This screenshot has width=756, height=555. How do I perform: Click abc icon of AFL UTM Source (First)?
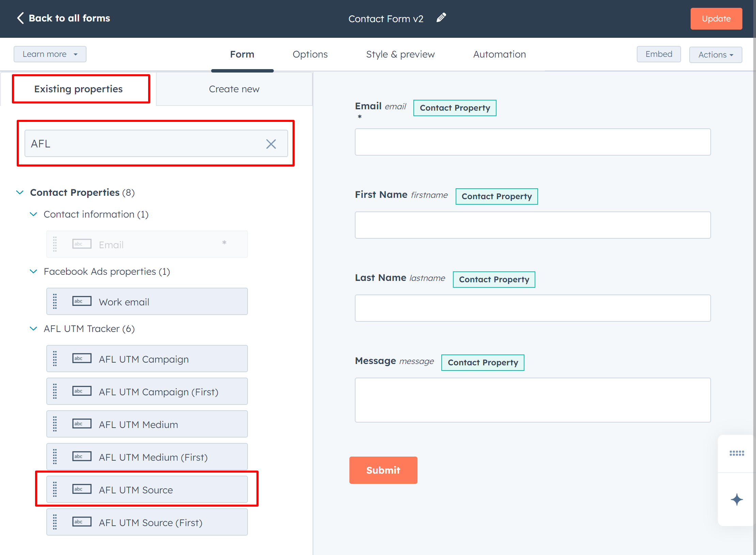coord(82,522)
